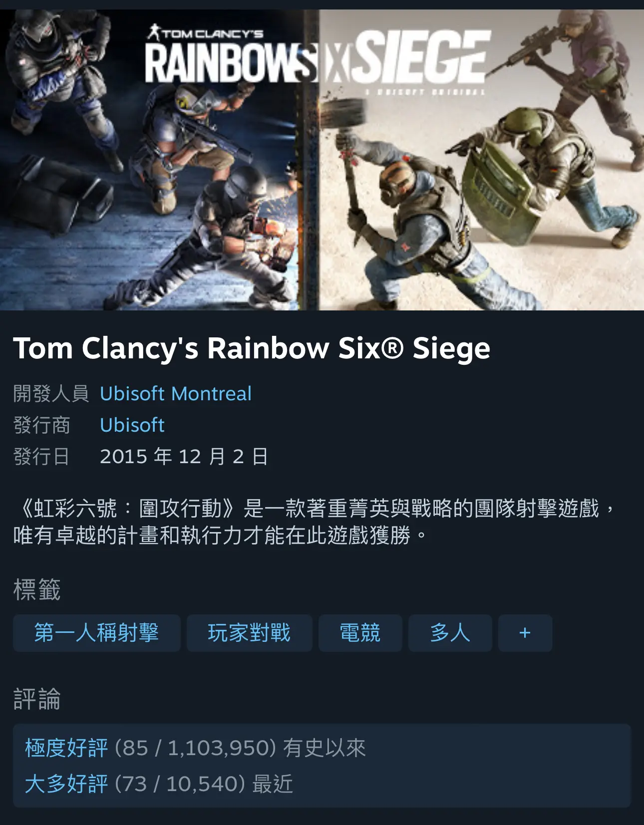Expand more tags with the plus button
The height and width of the screenshot is (825, 644).
525,633
